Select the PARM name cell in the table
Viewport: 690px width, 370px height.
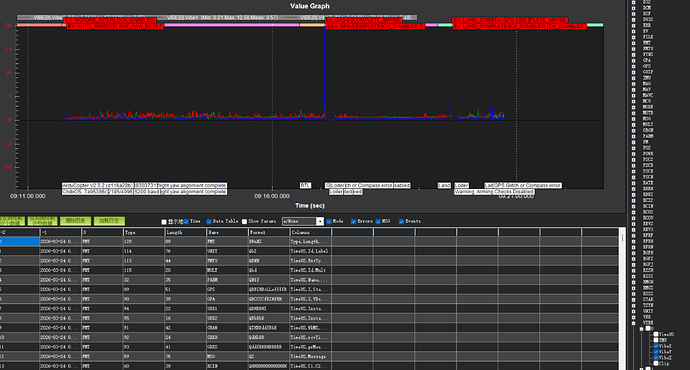pyautogui.click(x=227, y=280)
